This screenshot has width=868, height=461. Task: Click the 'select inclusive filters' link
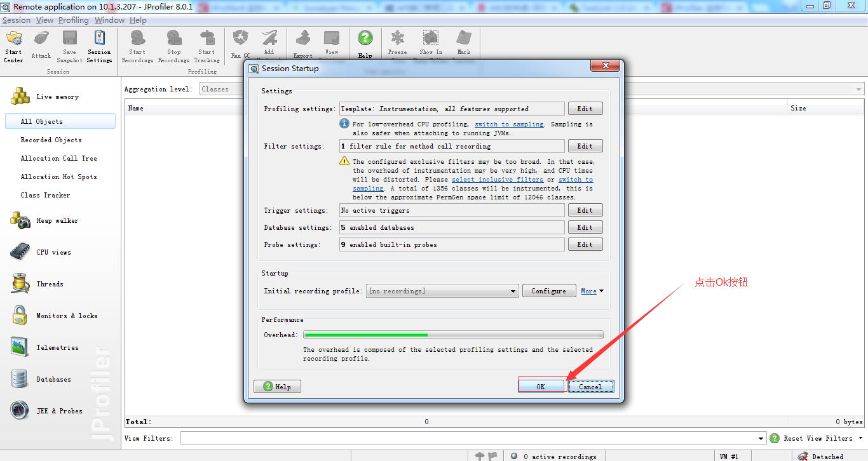tap(498, 180)
